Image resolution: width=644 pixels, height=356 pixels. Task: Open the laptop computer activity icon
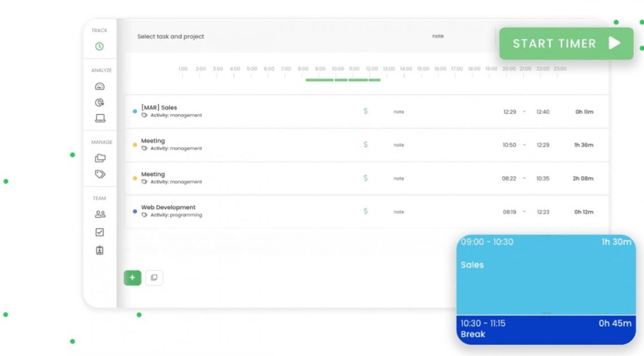[100, 118]
